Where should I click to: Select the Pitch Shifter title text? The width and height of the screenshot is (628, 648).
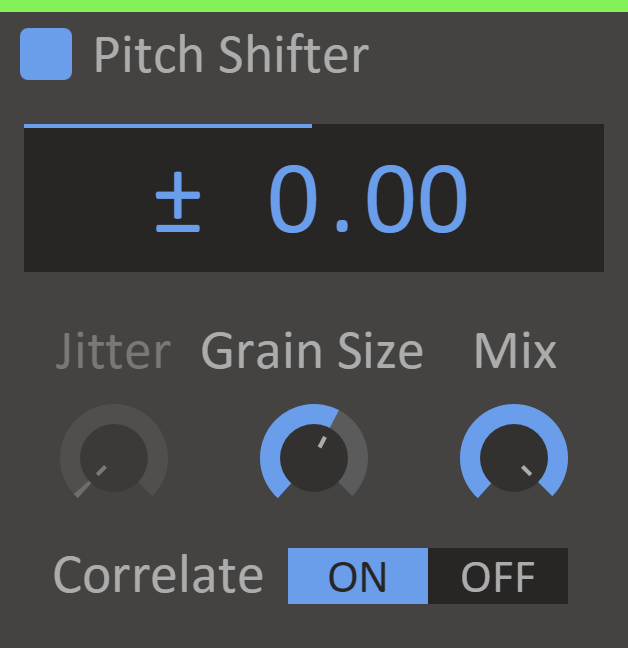(231, 56)
